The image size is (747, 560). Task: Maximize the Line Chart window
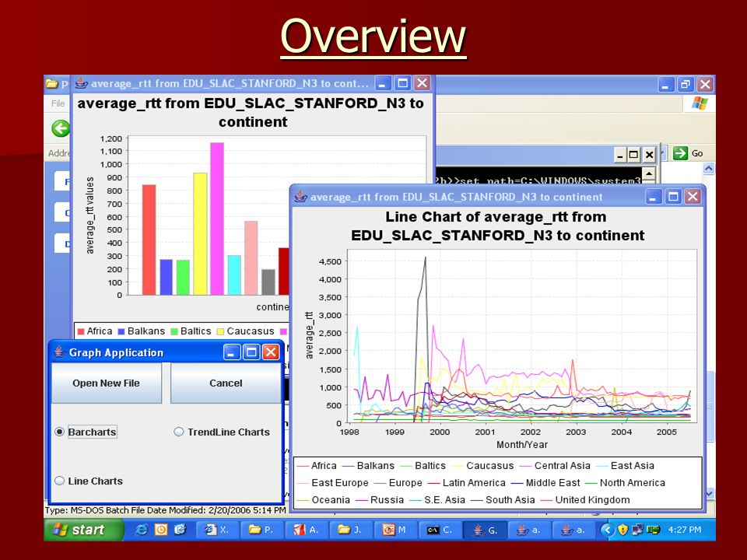click(x=674, y=197)
